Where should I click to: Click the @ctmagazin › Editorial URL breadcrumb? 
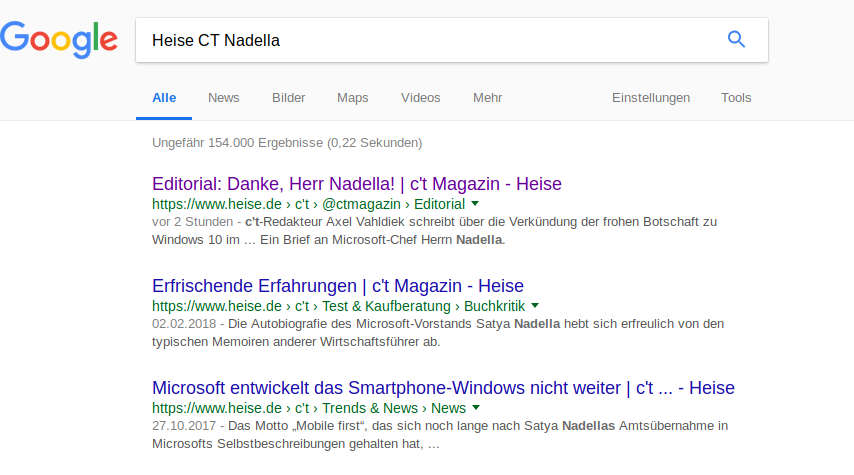point(393,204)
